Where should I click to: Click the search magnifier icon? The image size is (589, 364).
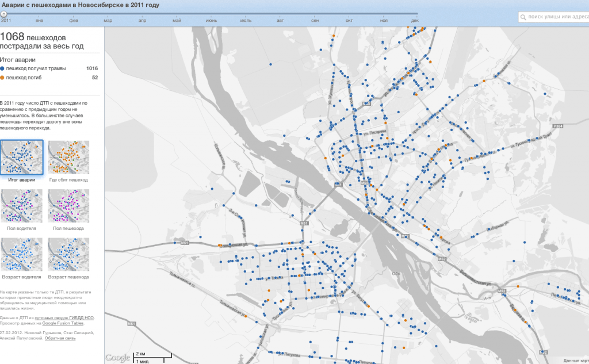523,17
